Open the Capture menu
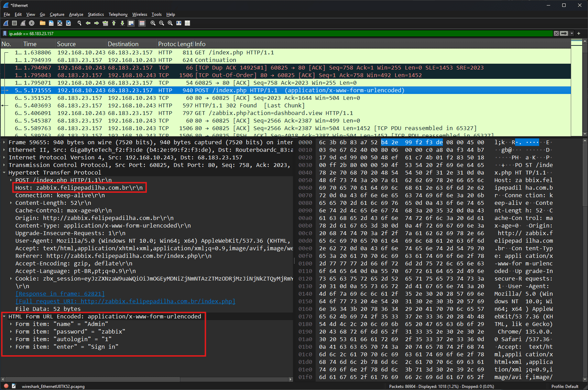The image size is (588, 390). tap(57, 14)
